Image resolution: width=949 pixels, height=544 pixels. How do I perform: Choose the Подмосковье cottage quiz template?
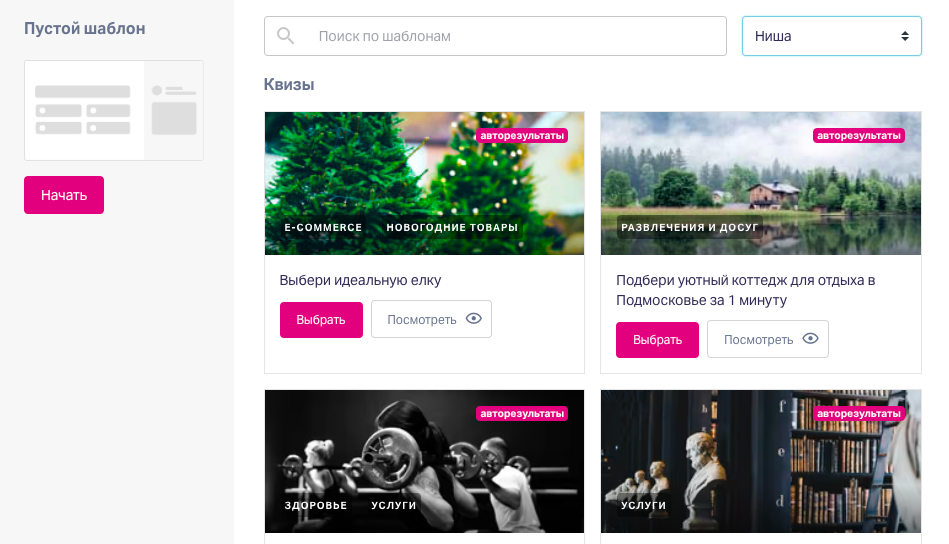click(x=657, y=340)
